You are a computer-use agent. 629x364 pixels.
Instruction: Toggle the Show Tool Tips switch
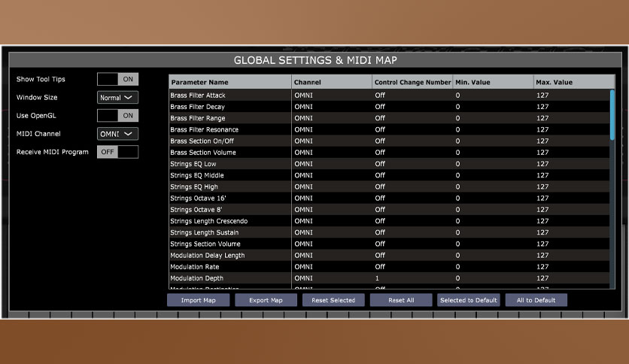[117, 79]
